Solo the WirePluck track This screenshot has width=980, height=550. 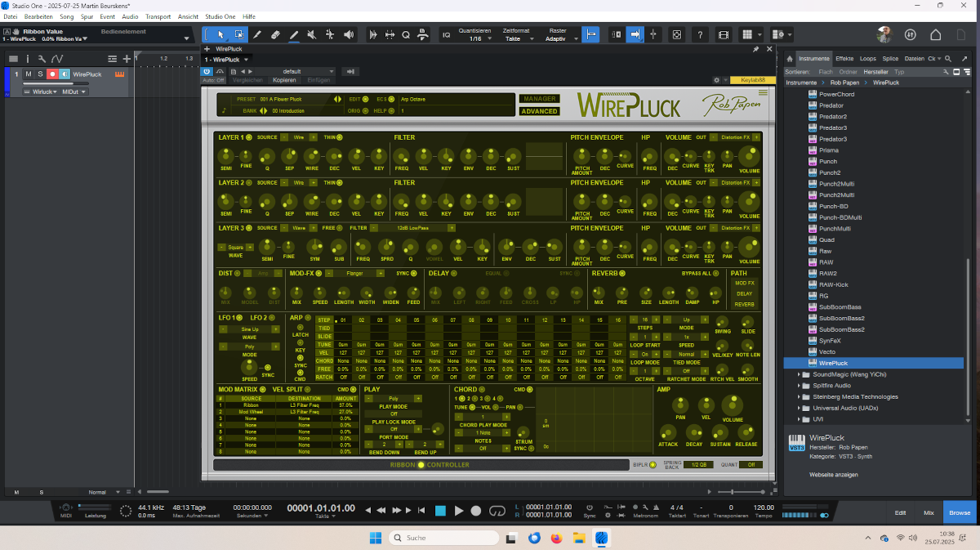[x=40, y=74]
